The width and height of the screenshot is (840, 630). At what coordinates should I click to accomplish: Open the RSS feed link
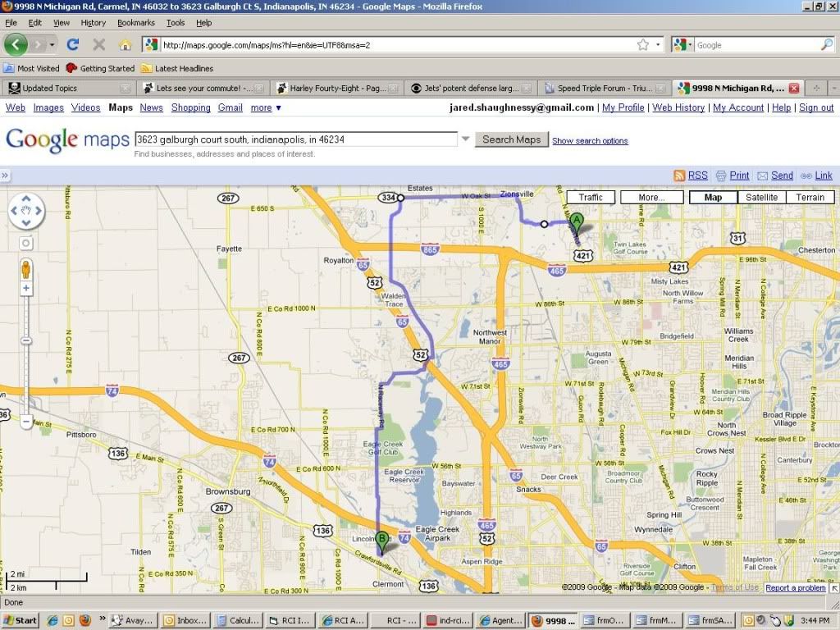697,176
